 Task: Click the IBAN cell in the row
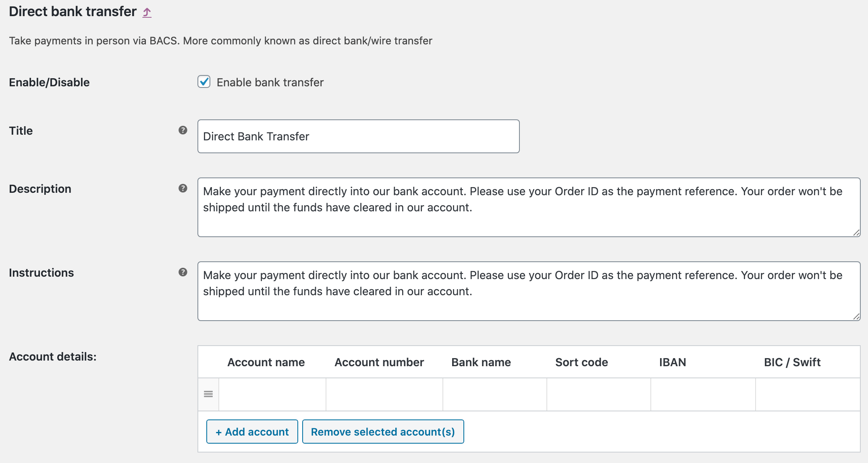(703, 394)
